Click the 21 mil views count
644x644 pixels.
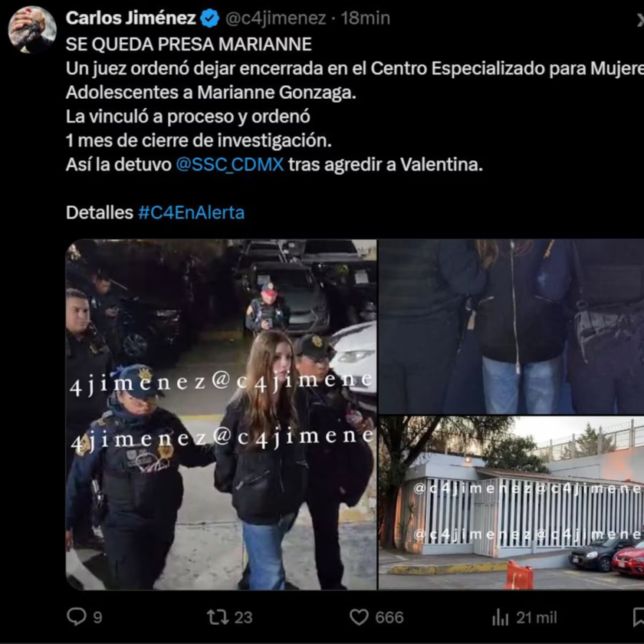pyautogui.click(x=537, y=618)
